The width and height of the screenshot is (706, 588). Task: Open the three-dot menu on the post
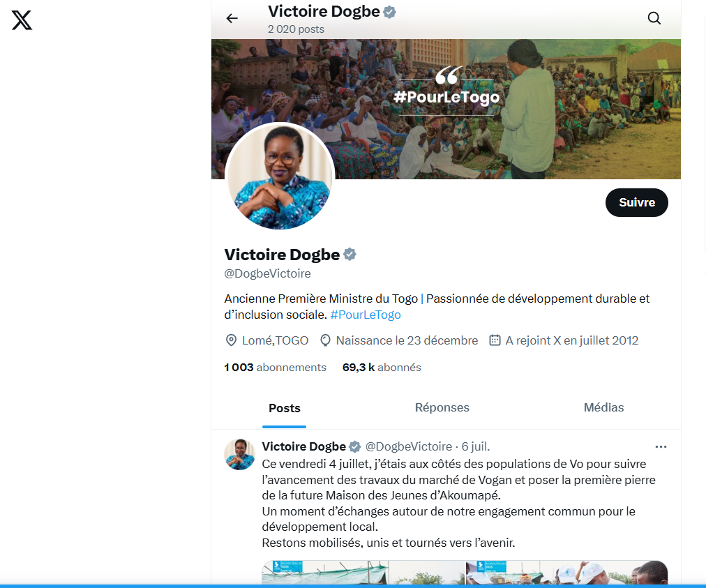[x=661, y=446]
